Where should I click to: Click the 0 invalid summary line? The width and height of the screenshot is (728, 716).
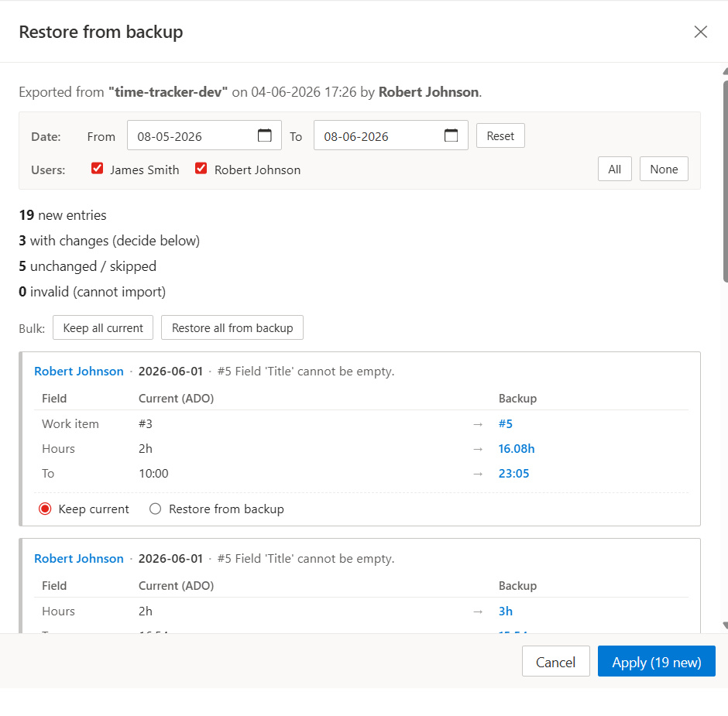[92, 292]
